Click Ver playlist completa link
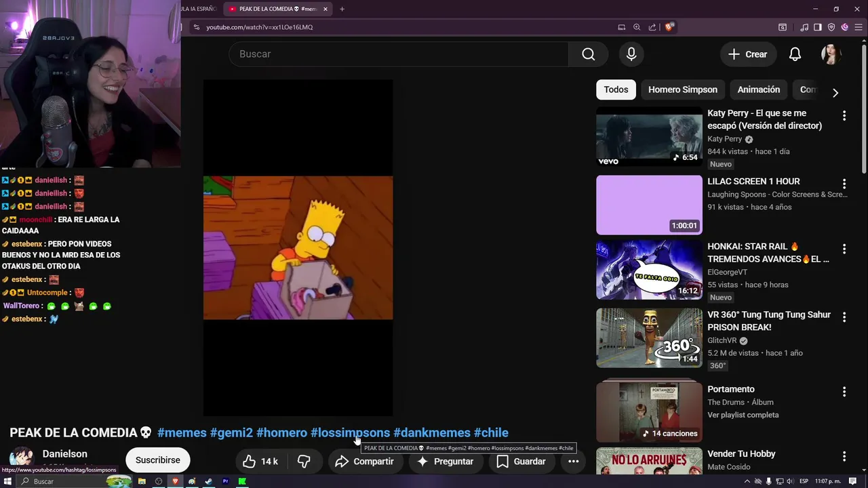Viewport: 868px width, 488px height. coord(743,415)
